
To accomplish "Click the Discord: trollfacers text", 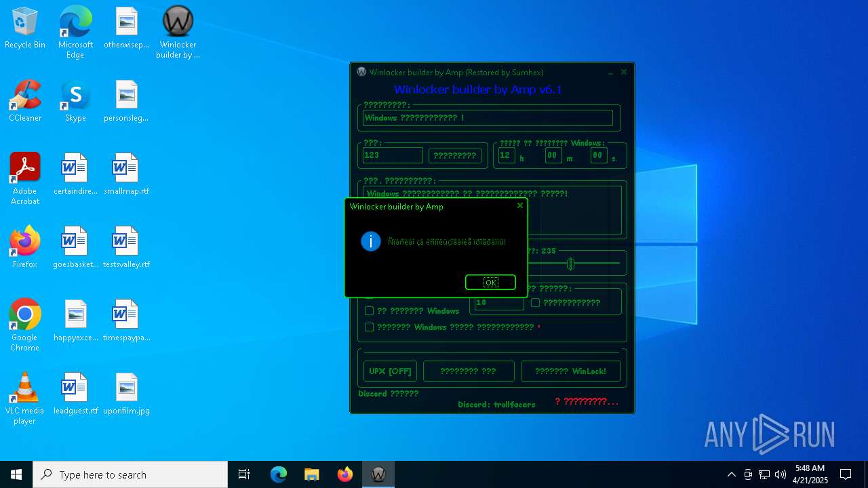I will tap(496, 405).
